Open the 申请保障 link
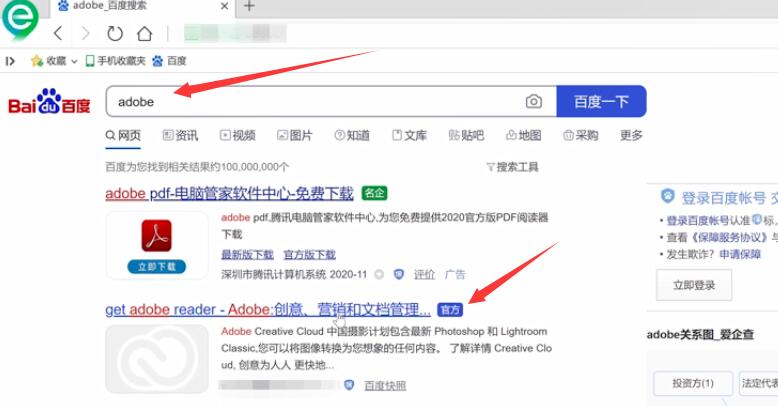The width and height of the screenshot is (778, 406). (x=740, y=254)
